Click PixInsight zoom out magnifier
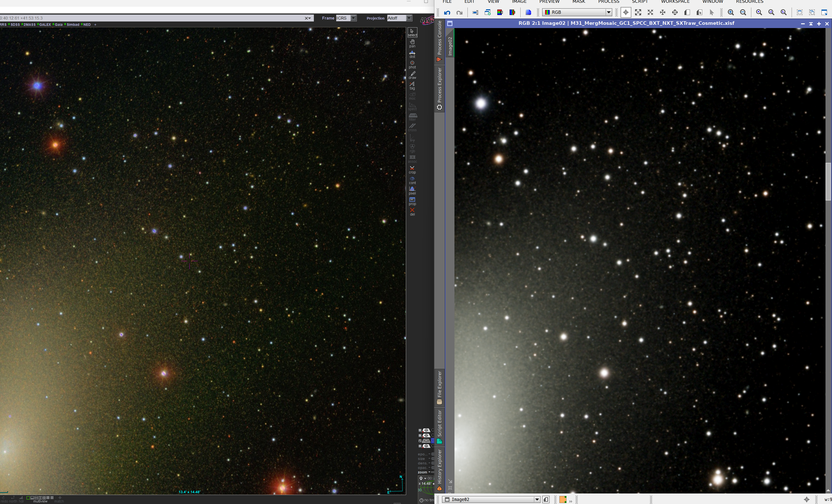This screenshot has height=504, width=832. (x=743, y=13)
